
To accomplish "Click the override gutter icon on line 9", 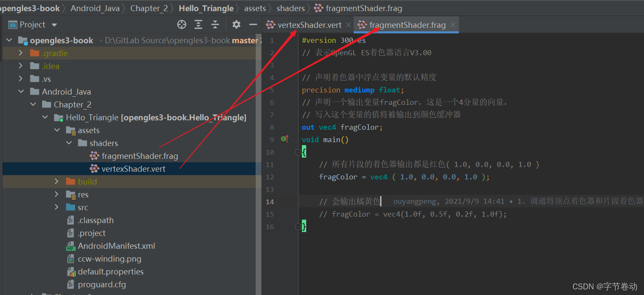I will 285,139.
